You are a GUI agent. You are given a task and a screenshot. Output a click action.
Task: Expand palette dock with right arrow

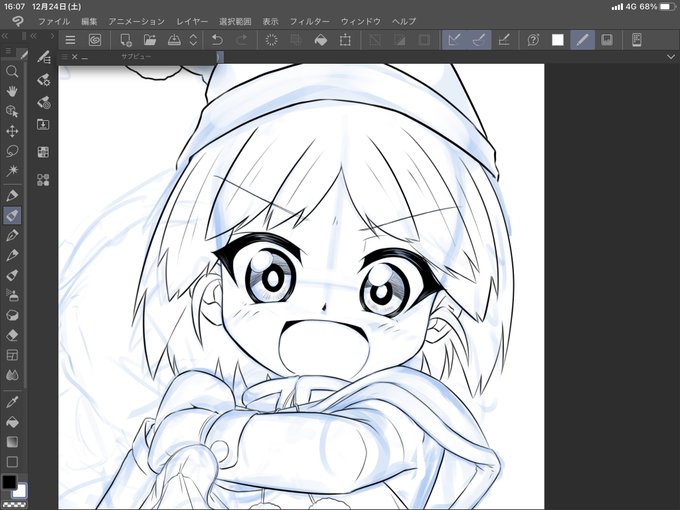(x=52, y=36)
